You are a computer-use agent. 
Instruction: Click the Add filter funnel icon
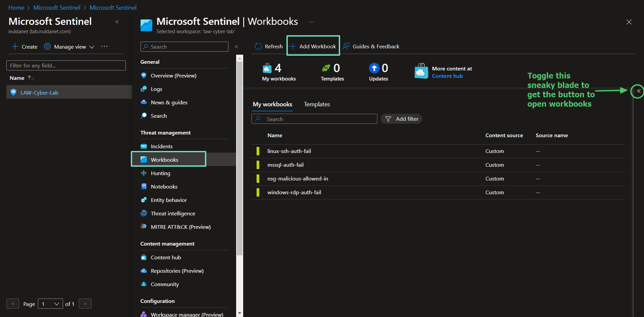[388, 119]
